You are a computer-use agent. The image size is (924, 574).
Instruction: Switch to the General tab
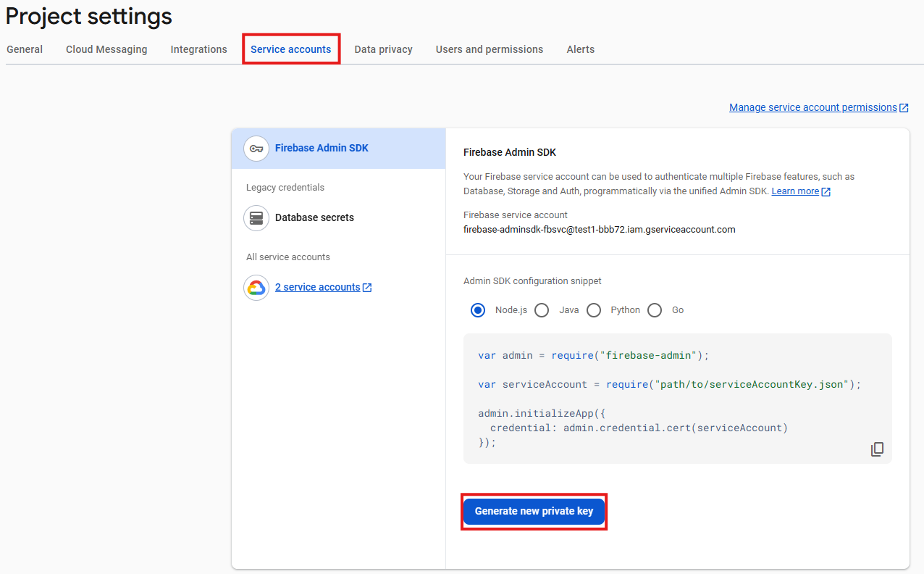click(25, 49)
